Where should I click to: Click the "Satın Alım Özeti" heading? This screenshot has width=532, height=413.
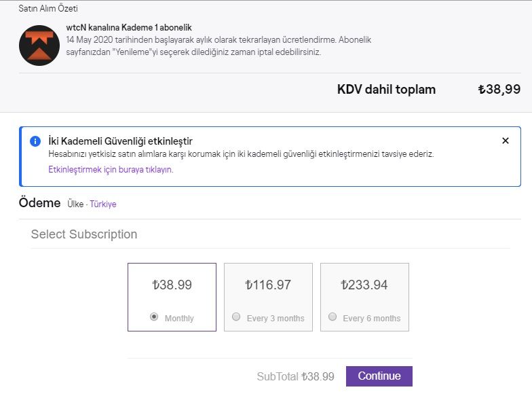pos(48,9)
